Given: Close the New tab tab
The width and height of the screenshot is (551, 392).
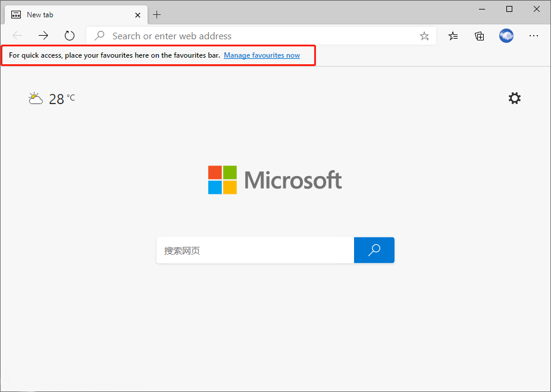Looking at the screenshot, I should click(x=138, y=15).
